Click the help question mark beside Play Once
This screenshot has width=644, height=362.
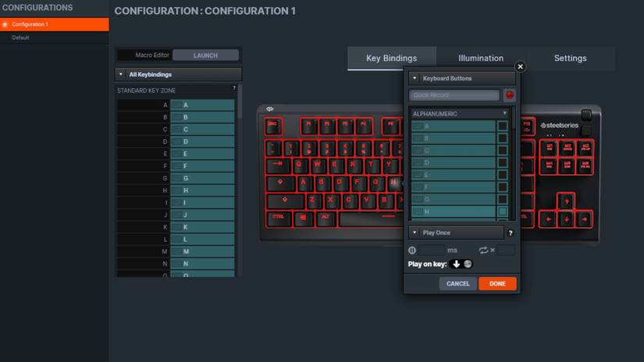pyautogui.click(x=511, y=233)
